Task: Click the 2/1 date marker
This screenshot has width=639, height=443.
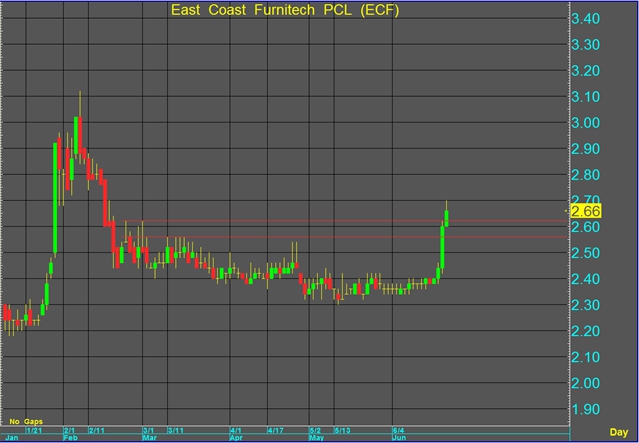Action: click(70, 430)
